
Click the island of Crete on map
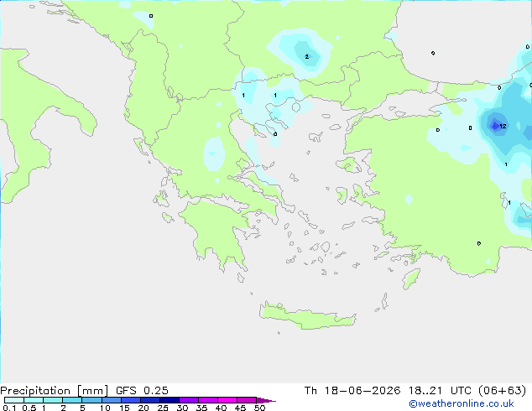[x=307, y=317]
